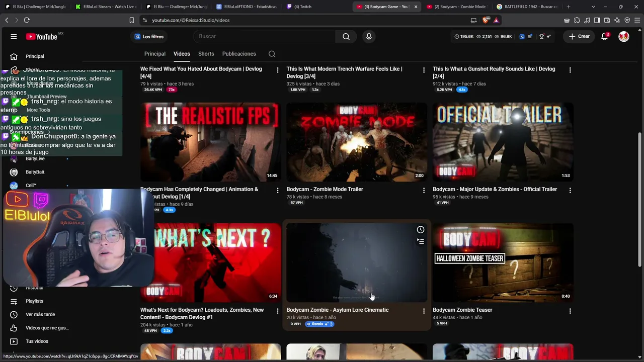Open the Bodycam - Zombie Mode browser tab
Viewport: 644px width, 362px height.
click(x=456, y=7)
